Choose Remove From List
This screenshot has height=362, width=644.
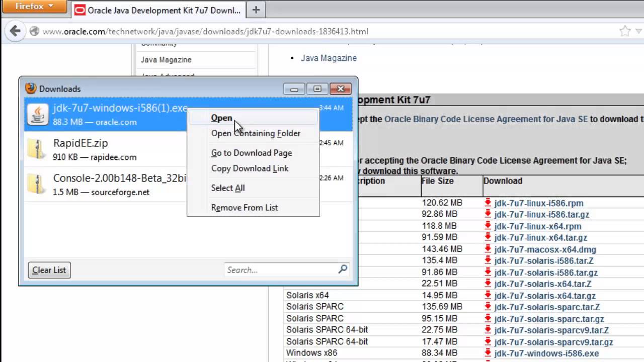[x=253, y=208]
